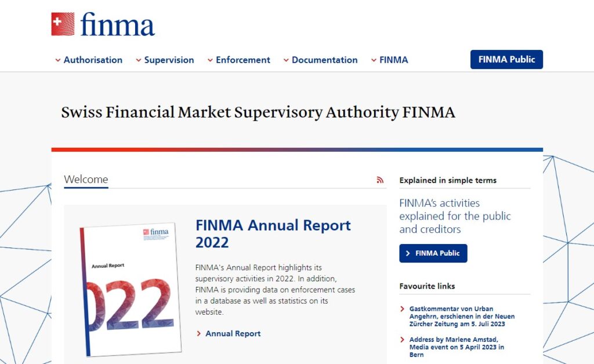The height and width of the screenshot is (364, 594).
Task: Open the Supervision menu
Action: click(169, 60)
